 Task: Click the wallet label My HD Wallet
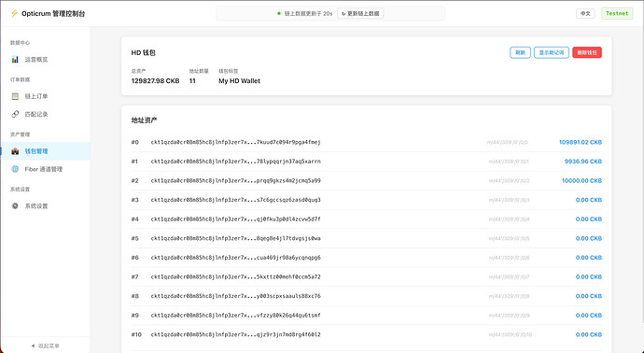(x=240, y=81)
